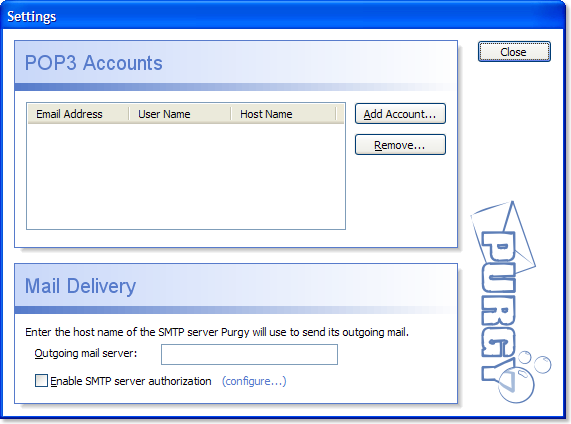
Task: Click the 'Outgoing mail server:' label
Action: click(86, 353)
